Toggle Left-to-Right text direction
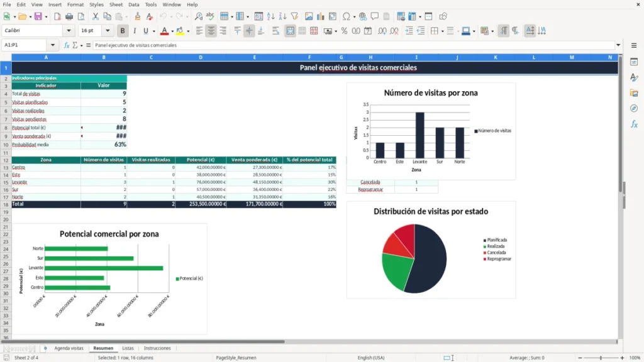Viewport: 644px width, 362px height. (504, 31)
